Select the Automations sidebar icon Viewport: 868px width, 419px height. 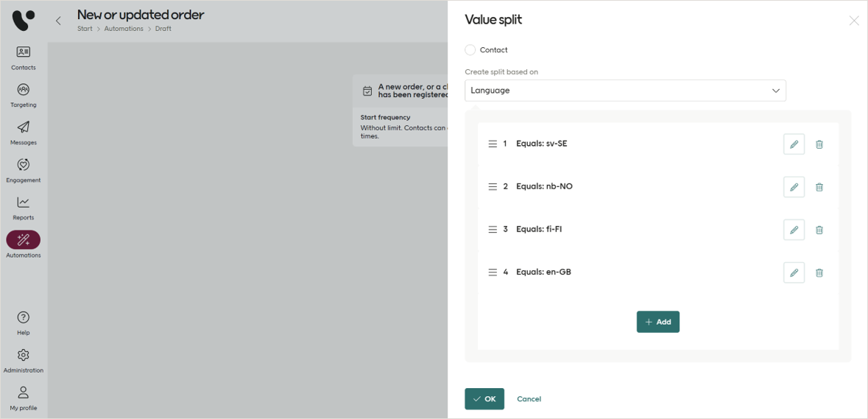[24, 239]
